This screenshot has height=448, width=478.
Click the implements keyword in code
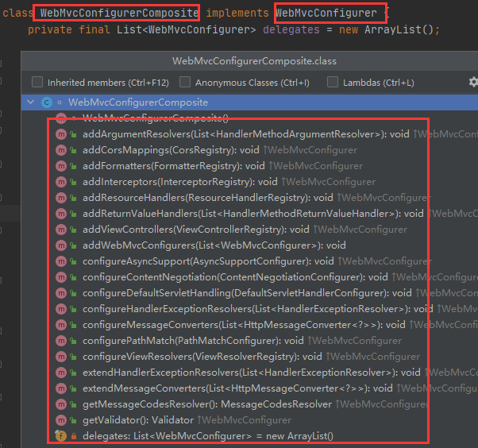pyautogui.click(x=237, y=13)
